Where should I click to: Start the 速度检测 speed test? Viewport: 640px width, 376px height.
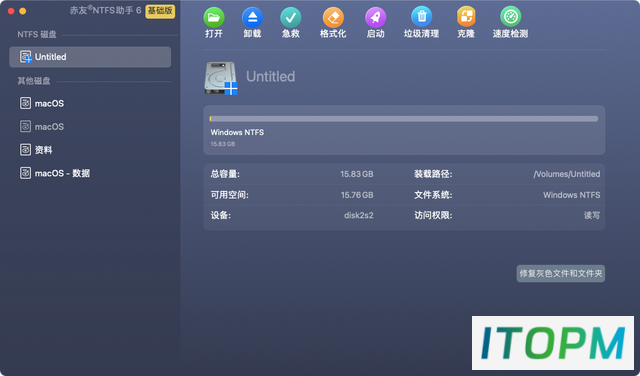(511, 18)
